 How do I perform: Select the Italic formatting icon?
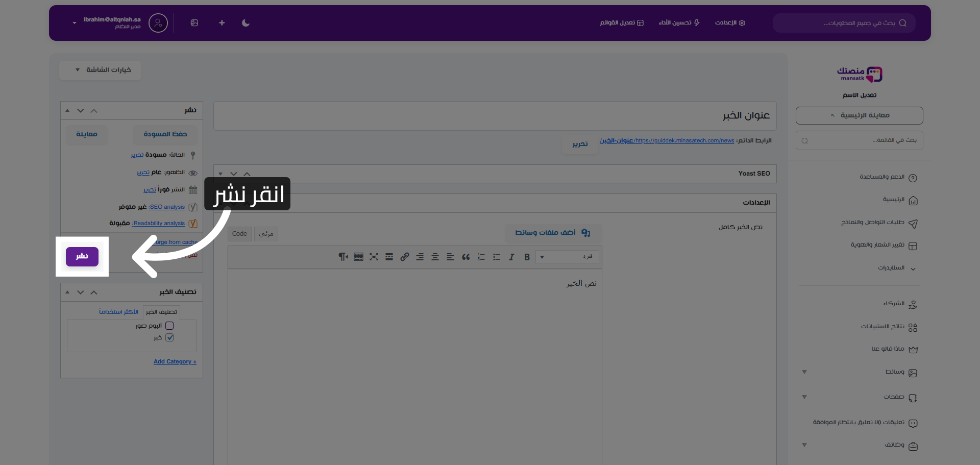(511, 257)
